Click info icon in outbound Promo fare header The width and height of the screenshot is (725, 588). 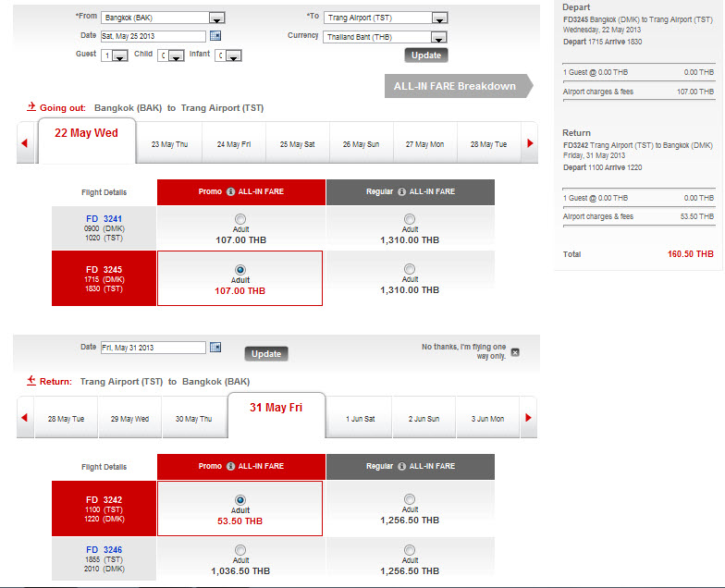(x=231, y=192)
